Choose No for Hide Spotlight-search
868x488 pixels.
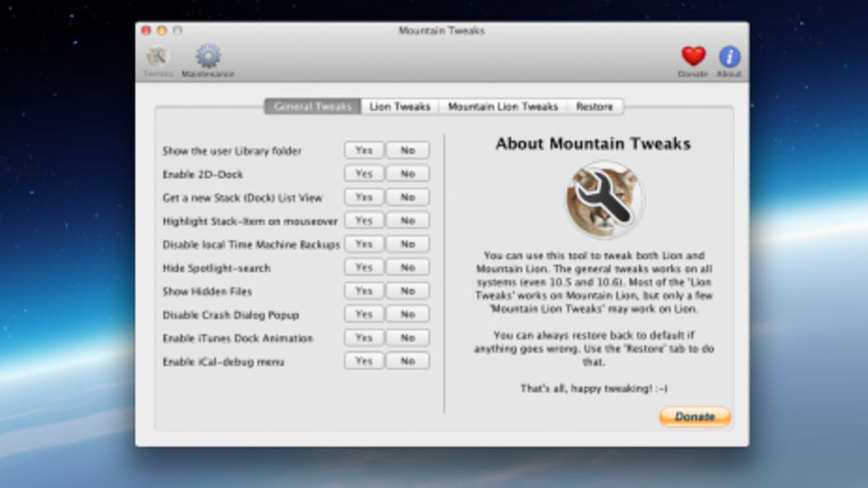408,267
